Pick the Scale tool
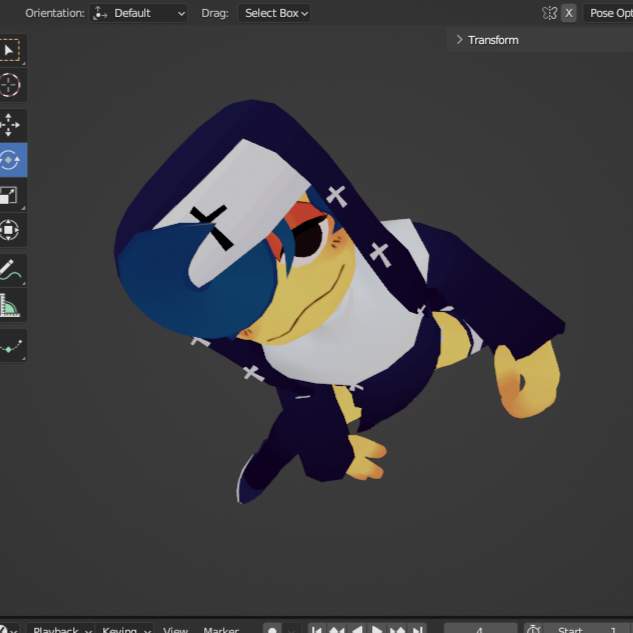 pos(11,195)
